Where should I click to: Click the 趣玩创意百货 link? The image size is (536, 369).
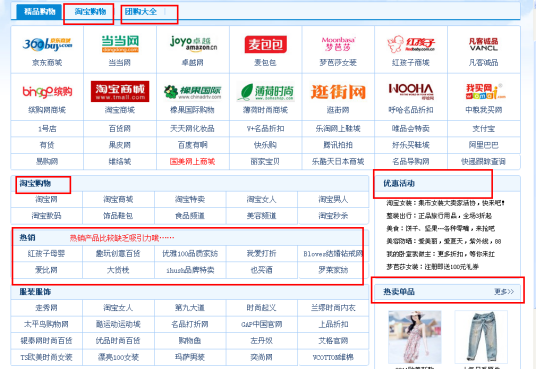point(118,253)
